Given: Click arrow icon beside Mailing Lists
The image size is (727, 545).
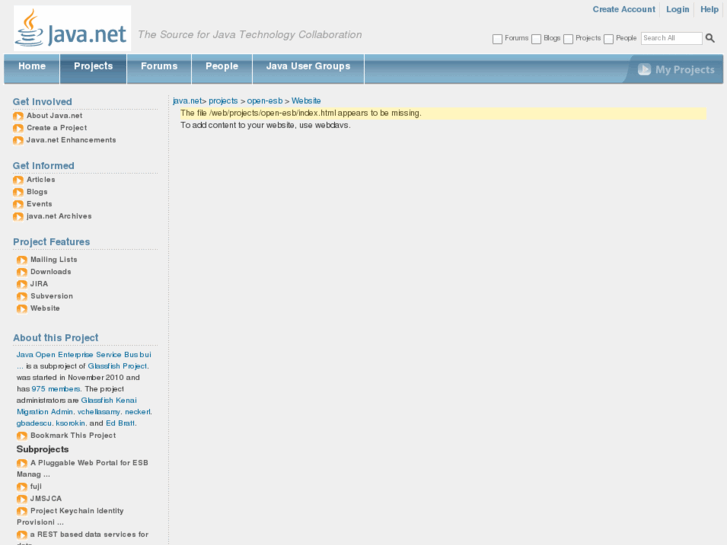Looking at the screenshot, I should click(22, 260).
